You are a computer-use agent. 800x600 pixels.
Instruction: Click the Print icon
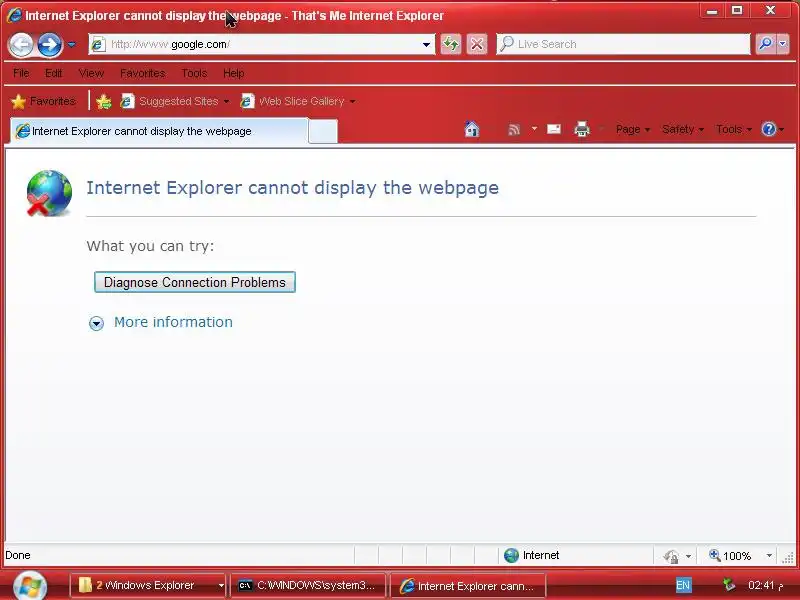point(582,129)
